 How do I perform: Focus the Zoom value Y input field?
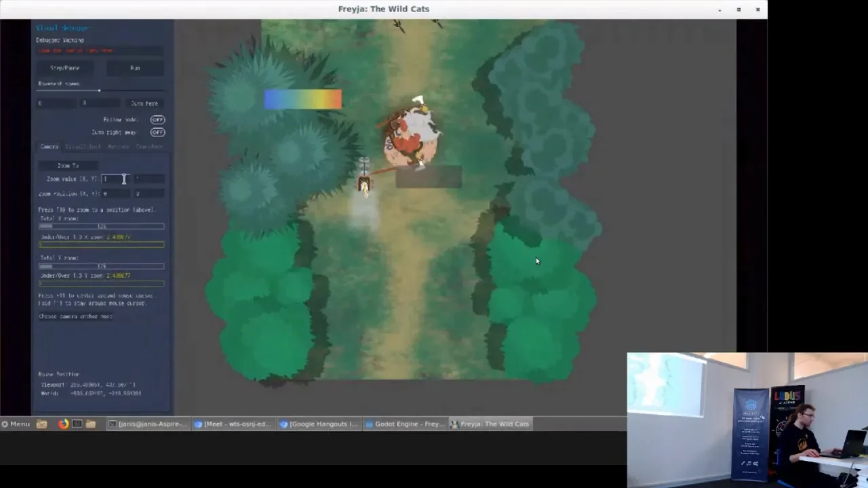coord(149,179)
